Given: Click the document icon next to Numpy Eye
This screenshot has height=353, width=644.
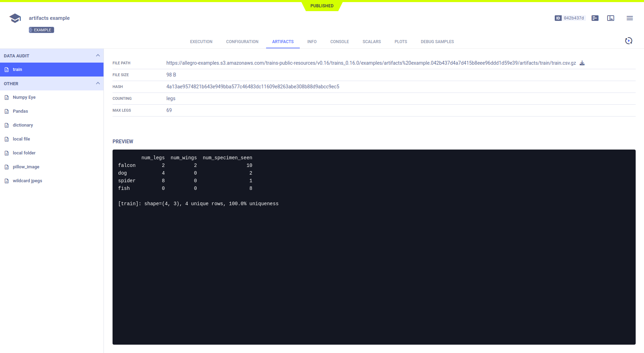Looking at the screenshot, I should pos(7,97).
